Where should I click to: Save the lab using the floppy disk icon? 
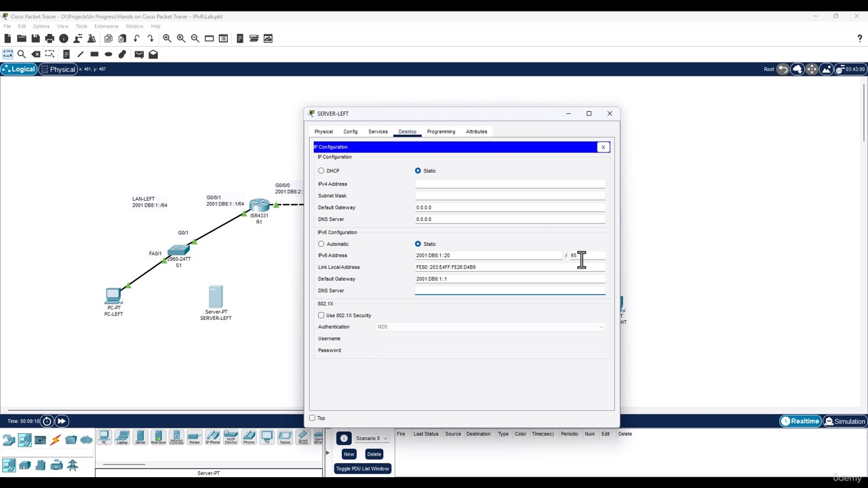pyautogui.click(x=35, y=39)
